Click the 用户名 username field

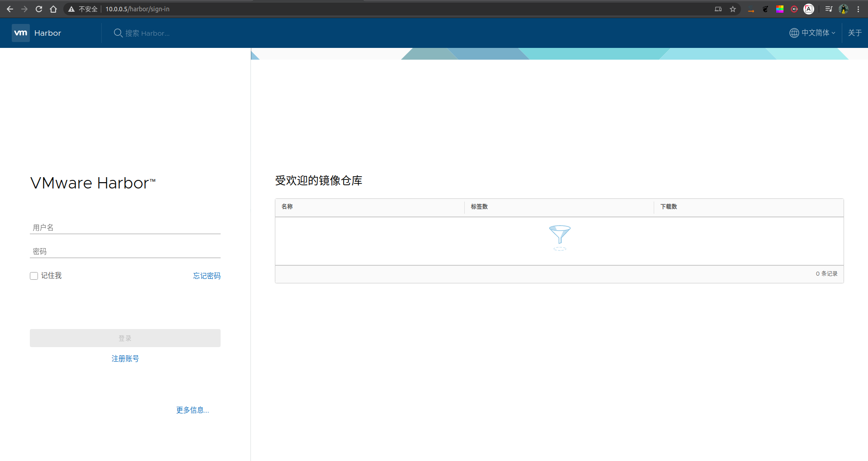pos(125,227)
